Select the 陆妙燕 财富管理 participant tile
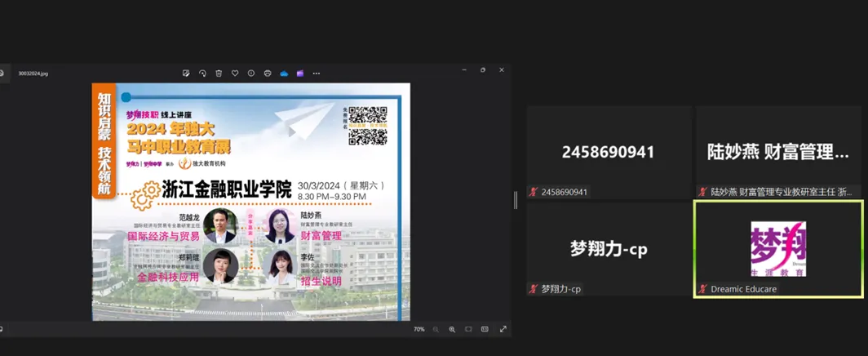 (x=779, y=152)
